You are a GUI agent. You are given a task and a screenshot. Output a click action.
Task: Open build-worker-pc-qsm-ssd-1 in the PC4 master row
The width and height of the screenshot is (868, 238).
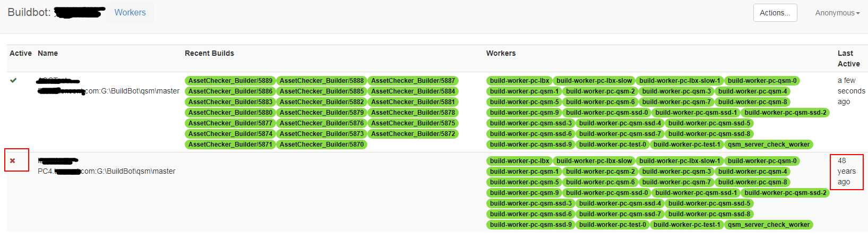[x=696, y=193]
